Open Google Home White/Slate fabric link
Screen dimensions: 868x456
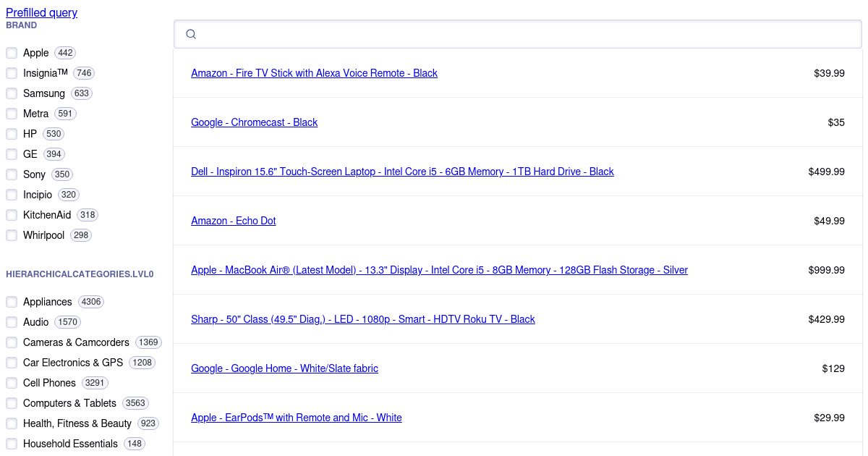[x=284, y=368]
